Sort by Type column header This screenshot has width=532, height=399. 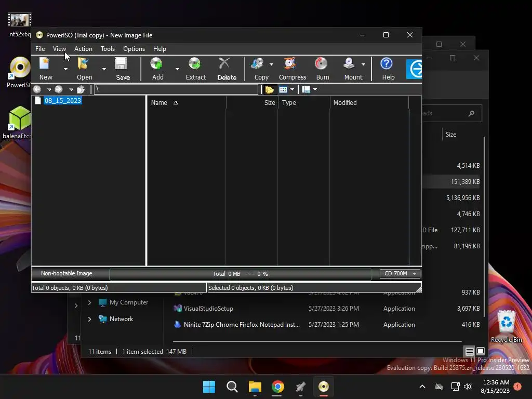[303, 102]
